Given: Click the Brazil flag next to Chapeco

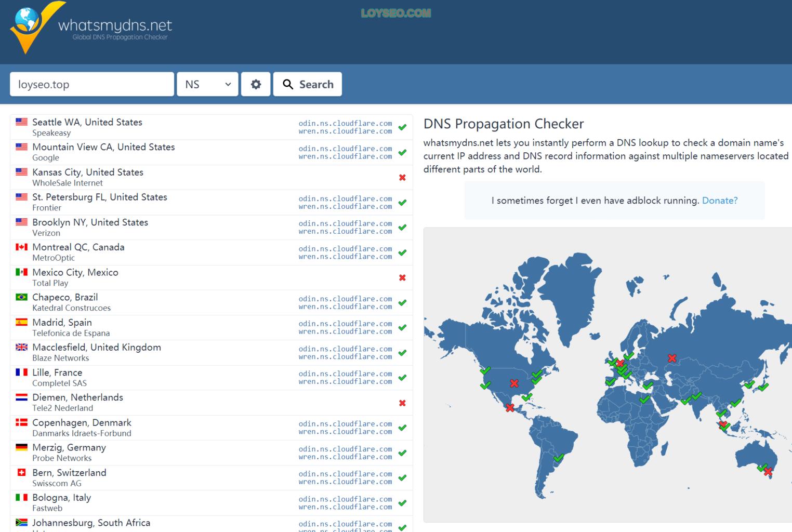Looking at the screenshot, I should pos(21,297).
